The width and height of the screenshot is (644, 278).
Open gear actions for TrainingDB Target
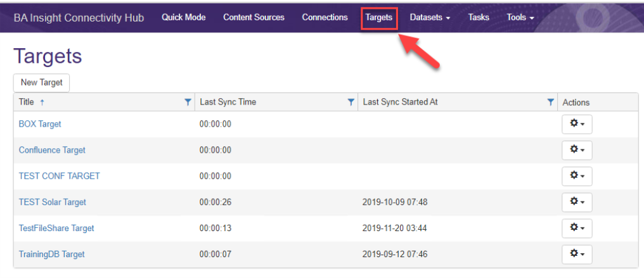(576, 254)
